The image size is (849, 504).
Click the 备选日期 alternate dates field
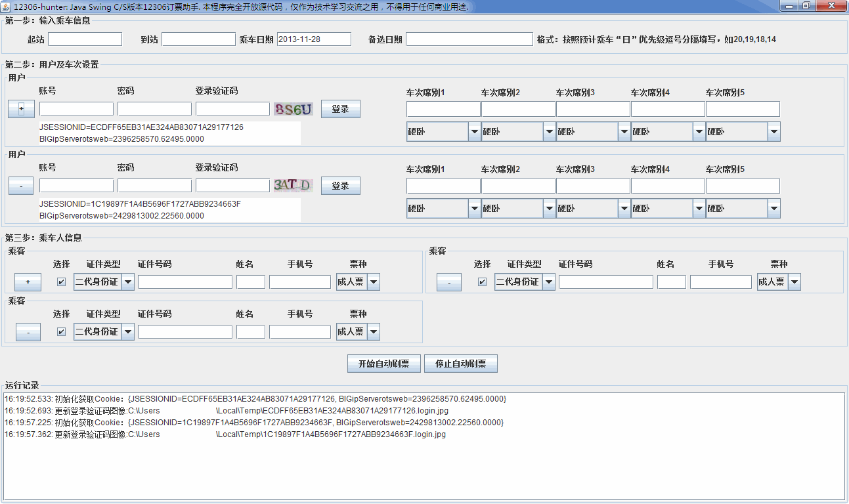(x=469, y=39)
